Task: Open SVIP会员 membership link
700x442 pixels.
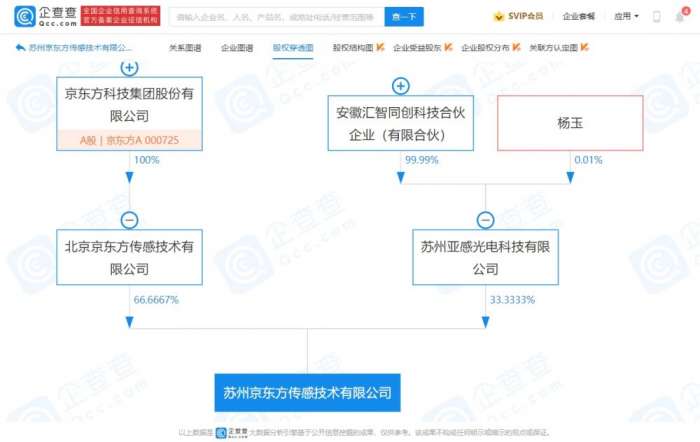Action: pos(525,16)
